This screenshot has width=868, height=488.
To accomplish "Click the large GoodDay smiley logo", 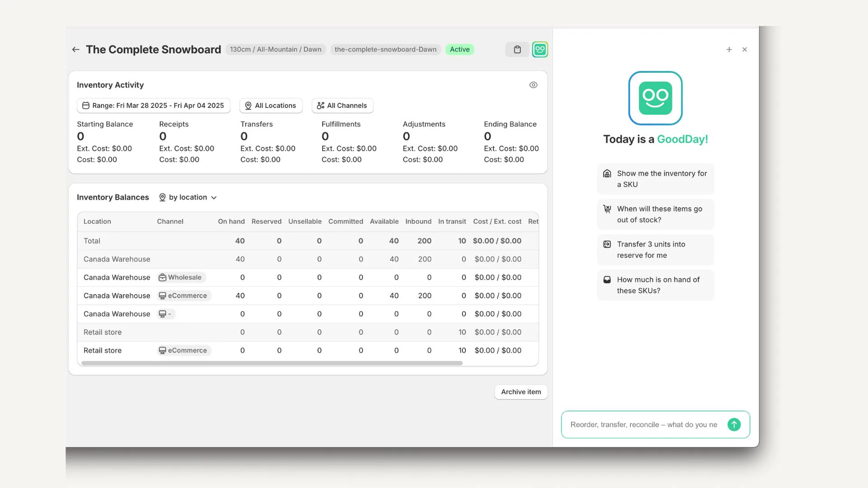I will [655, 98].
